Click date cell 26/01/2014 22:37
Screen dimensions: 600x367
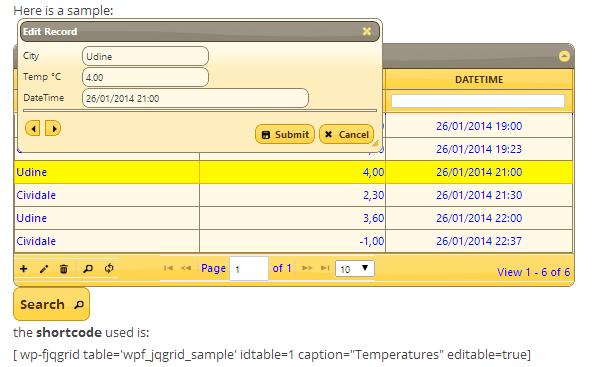pos(479,241)
